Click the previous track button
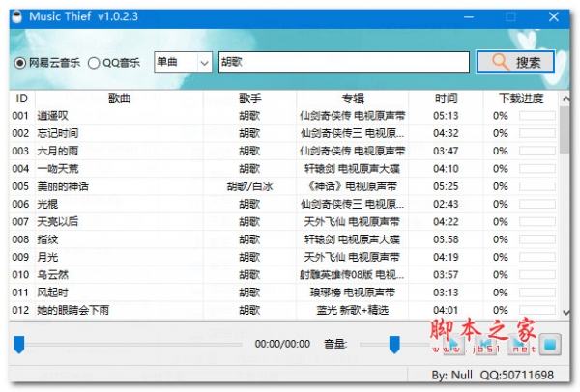This screenshot has height=392, width=580. 485,344
